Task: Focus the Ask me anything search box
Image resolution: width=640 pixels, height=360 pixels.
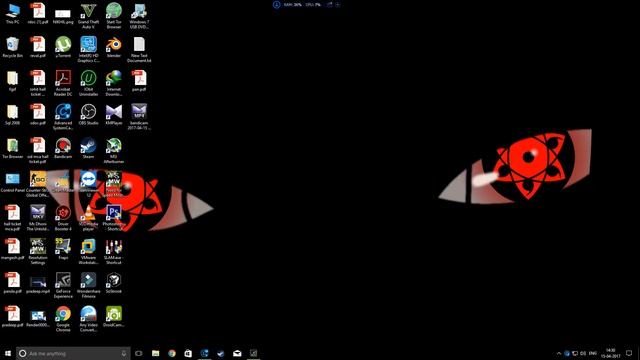Action: [73, 353]
